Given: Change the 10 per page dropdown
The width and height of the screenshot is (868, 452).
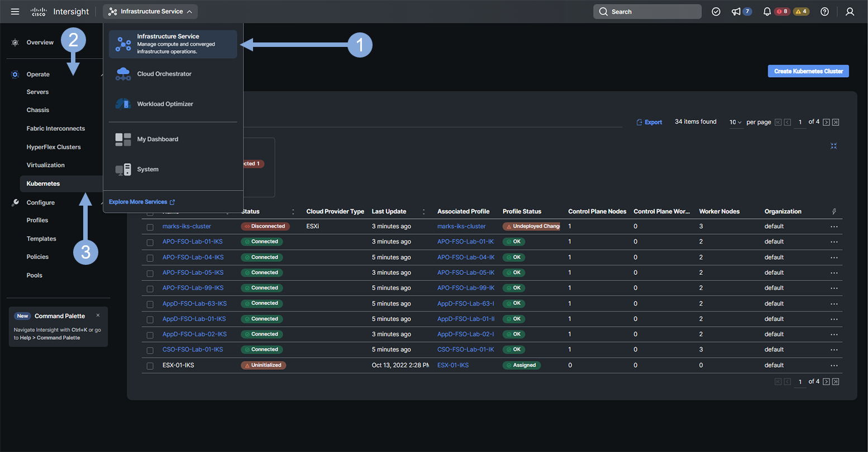Looking at the screenshot, I should coord(735,122).
